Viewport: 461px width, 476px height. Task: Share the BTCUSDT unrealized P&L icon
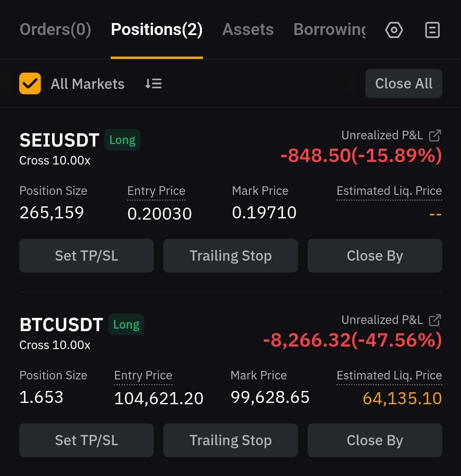435,320
